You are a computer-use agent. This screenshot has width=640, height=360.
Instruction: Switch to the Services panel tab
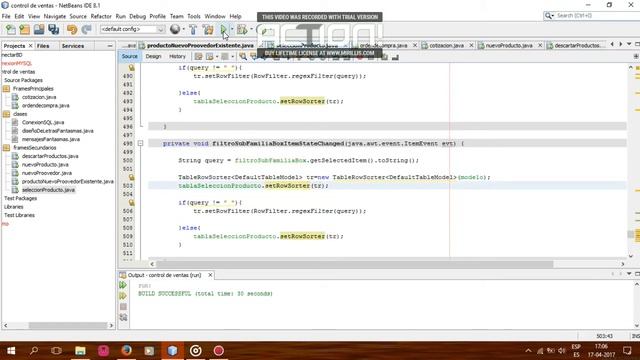[x=73, y=46]
